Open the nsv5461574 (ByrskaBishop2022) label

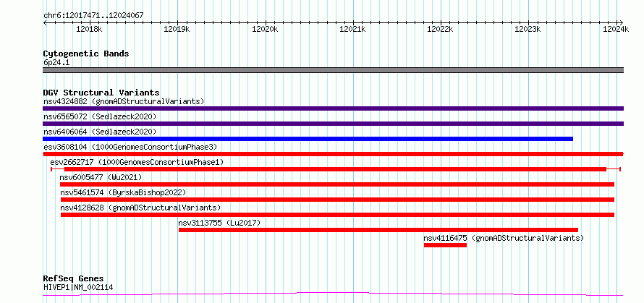[123, 192]
